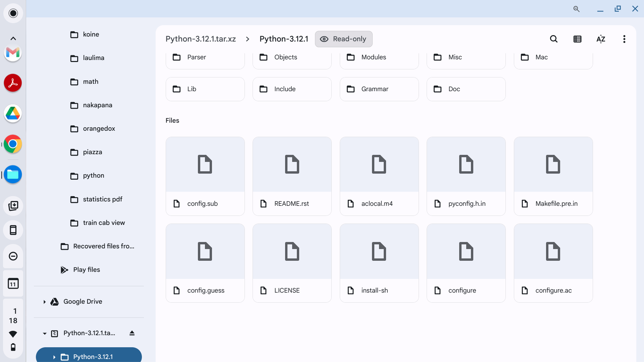
Task: Switch to list view
Action: (x=577, y=39)
